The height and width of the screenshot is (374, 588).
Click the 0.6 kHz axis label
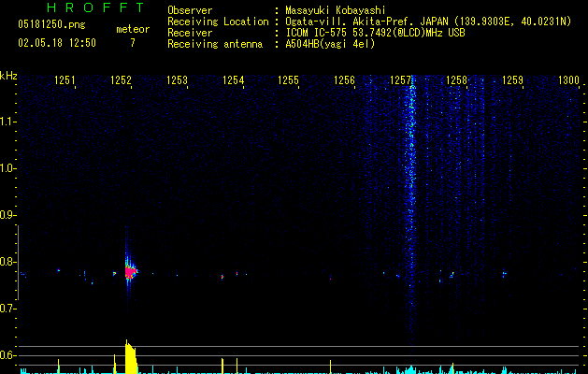coord(7,355)
